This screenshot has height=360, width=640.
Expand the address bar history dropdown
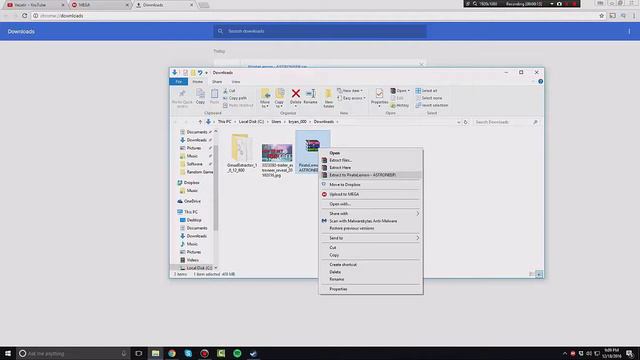458,122
